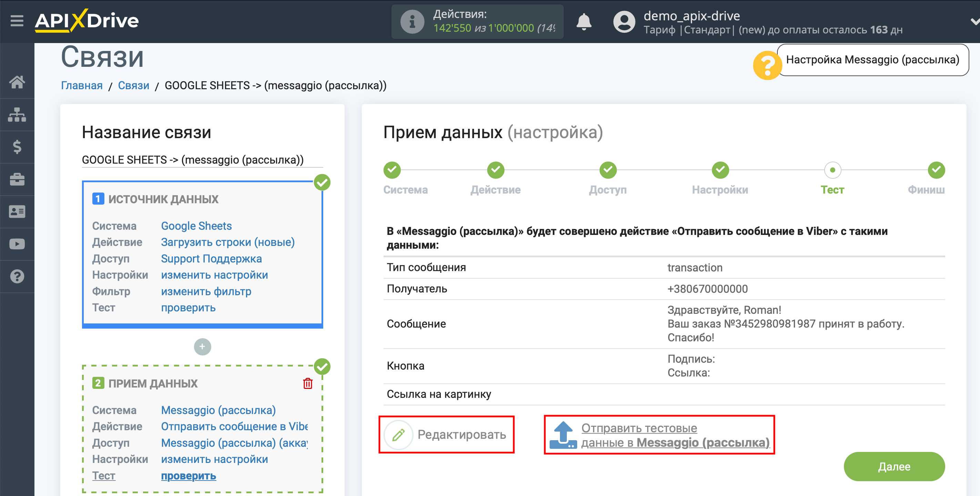Viewport: 980px width, 496px height.
Task: Open the Настройка Messaggio (рассылка) help bubble
Action: [x=872, y=60]
